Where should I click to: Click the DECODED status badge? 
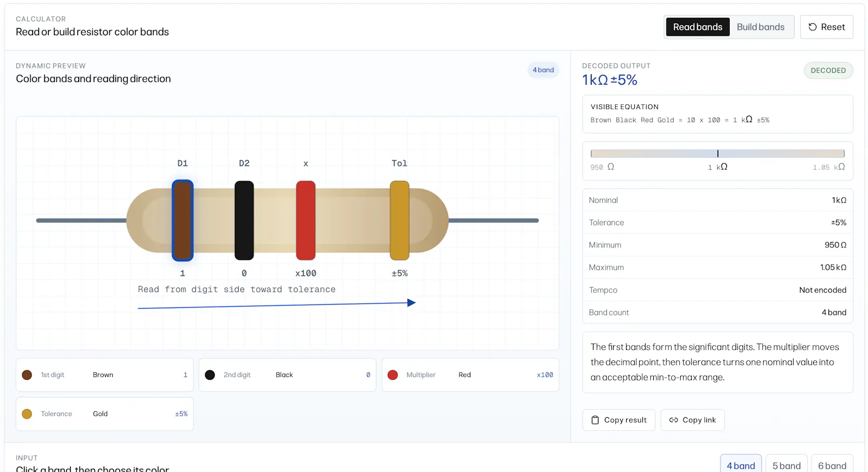pos(828,71)
